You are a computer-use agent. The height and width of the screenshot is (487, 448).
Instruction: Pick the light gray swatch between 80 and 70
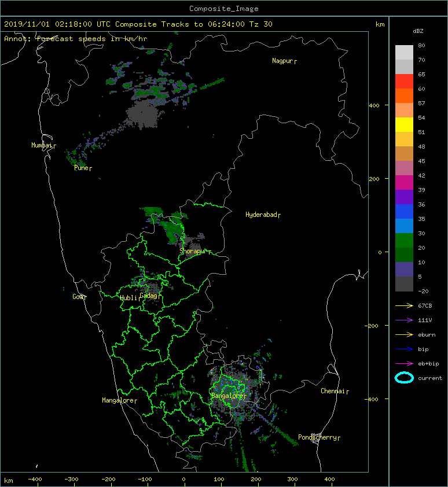[404, 53]
